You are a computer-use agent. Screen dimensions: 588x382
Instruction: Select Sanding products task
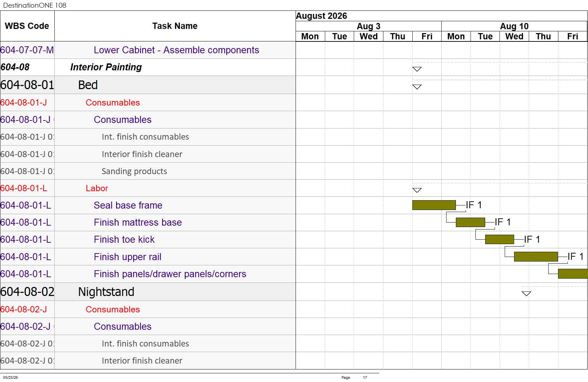coord(134,171)
